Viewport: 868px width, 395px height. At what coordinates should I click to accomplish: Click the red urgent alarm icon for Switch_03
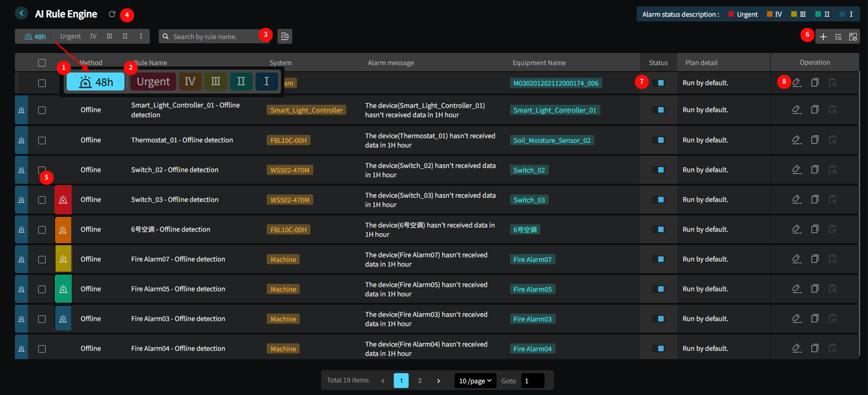tap(63, 200)
